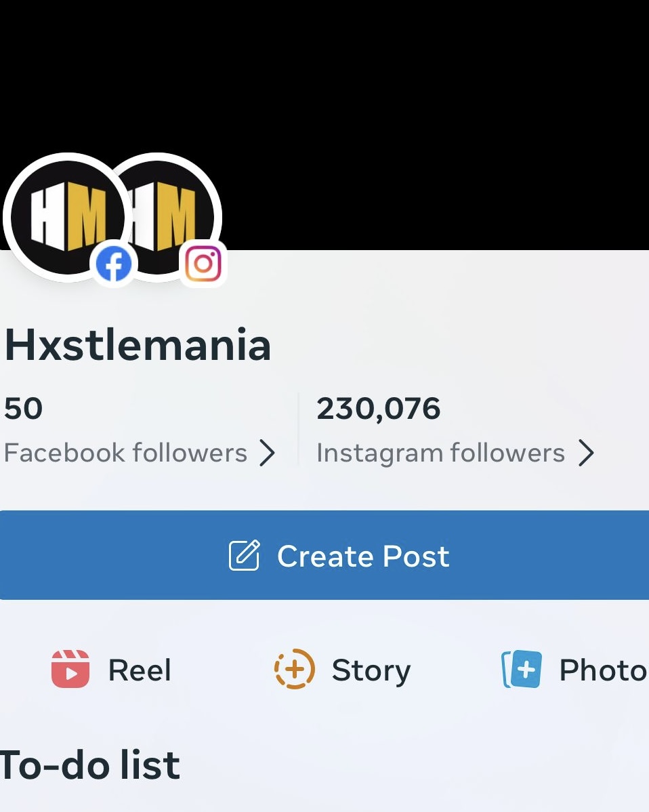The height and width of the screenshot is (812, 649).
Task: Open the Facebook profile picture avatar
Action: pyautogui.click(x=67, y=218)
